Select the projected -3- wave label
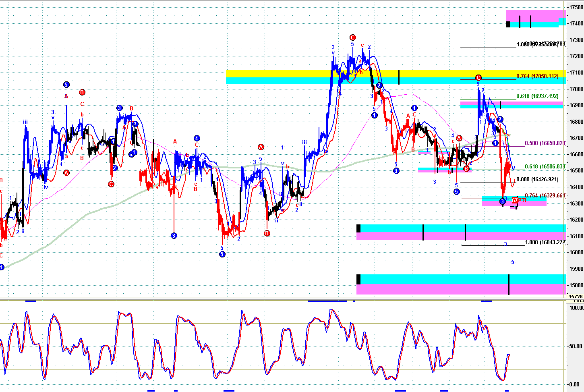The width and height of the screenshot is (584, 392). [x=506, y=245]
